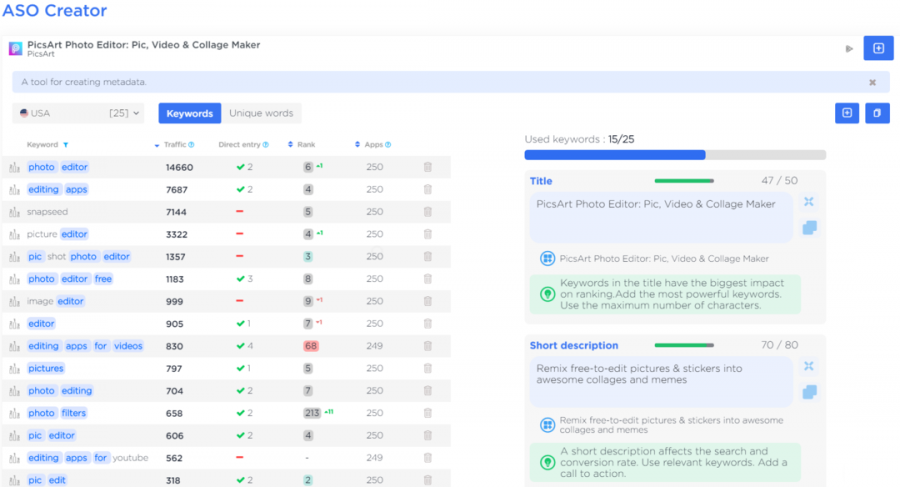Viewport: 900px width, 487px height.
Task: Open chart icon for snapseed keyword
Action: tap(14, 212)
